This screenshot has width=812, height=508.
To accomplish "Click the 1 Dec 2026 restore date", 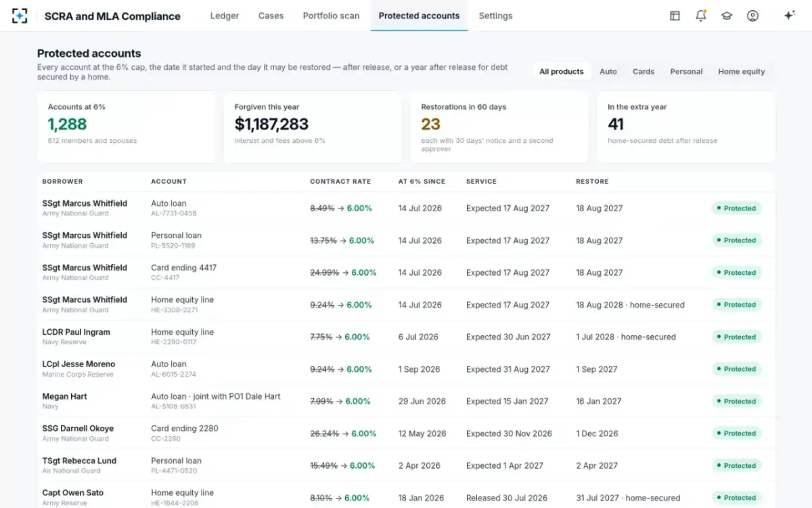I will tap(597, 433).
